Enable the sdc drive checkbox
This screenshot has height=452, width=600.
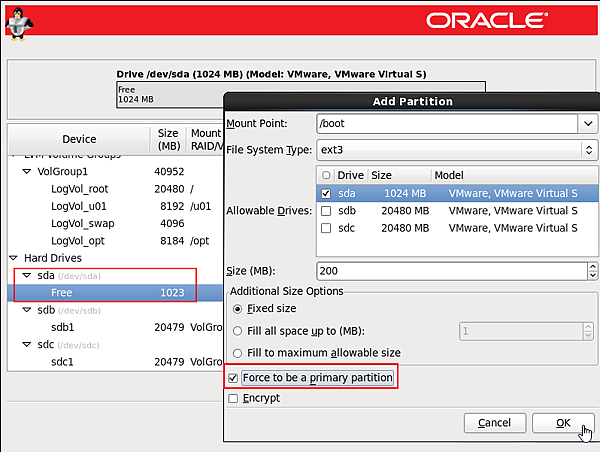pos(326,228)
